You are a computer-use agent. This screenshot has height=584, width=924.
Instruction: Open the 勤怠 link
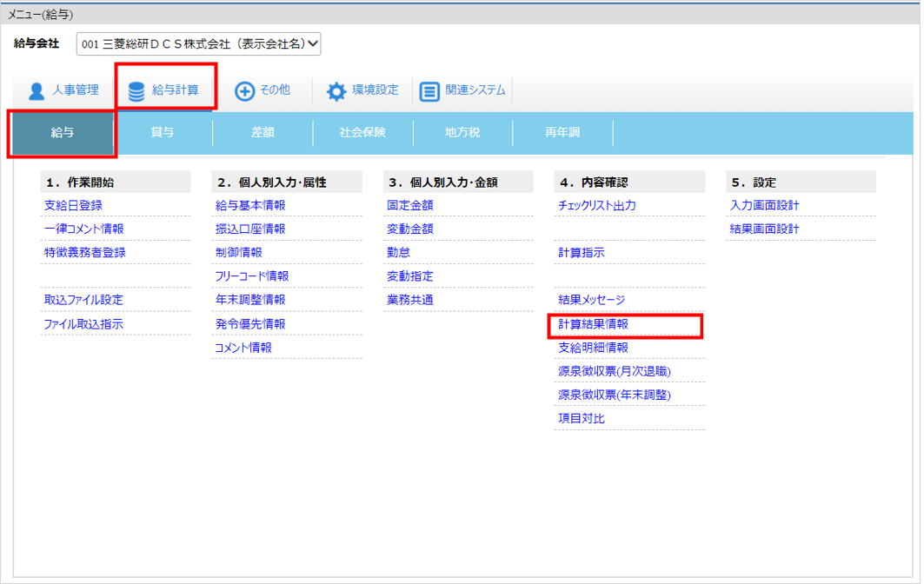click(398, 253)
